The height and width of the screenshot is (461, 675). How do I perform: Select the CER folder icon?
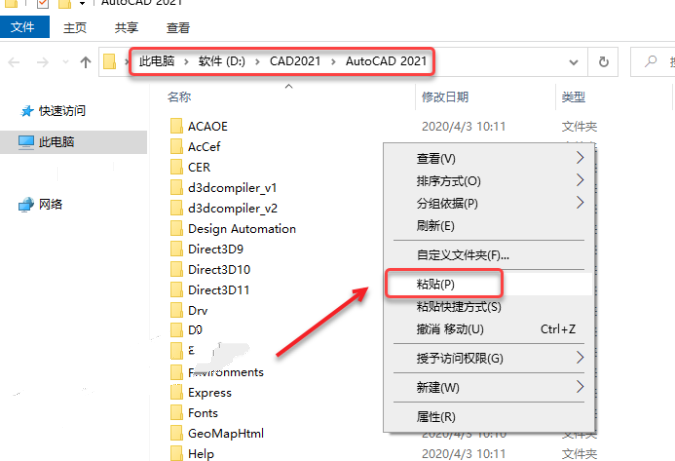[176, 167]
